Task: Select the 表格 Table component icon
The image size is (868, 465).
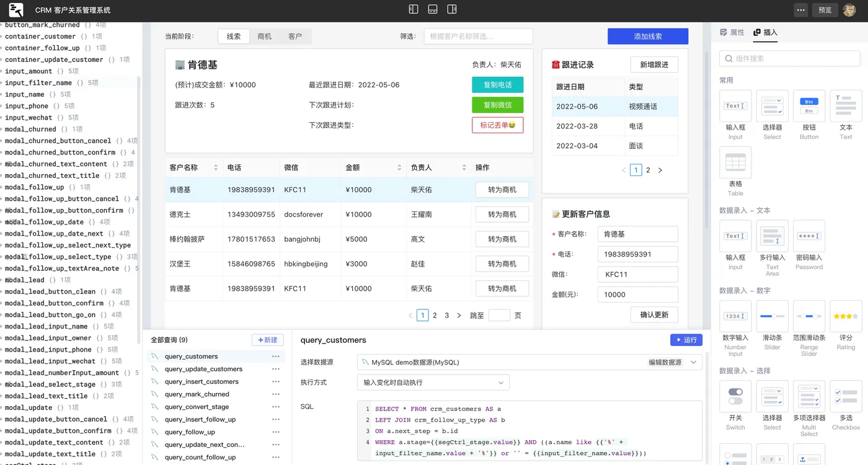Action: pos(735,162)
